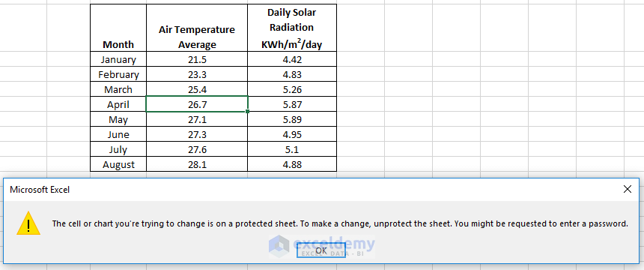
Task: Click the 5.1 solar radiation cell
Action: [x=292, y=149]
